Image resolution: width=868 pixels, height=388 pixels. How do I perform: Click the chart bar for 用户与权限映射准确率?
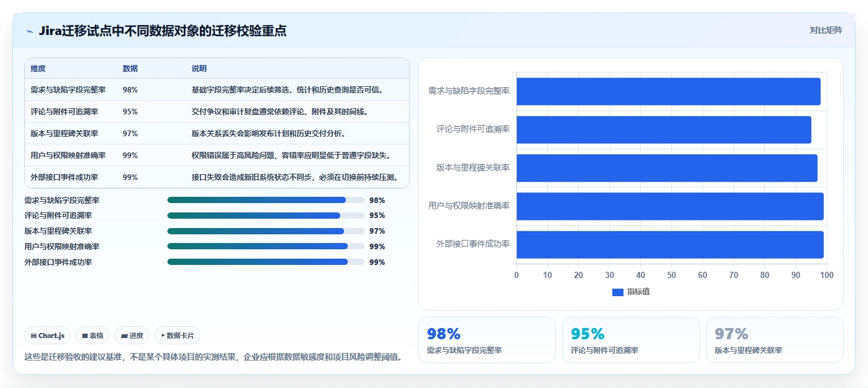[670, 206]
